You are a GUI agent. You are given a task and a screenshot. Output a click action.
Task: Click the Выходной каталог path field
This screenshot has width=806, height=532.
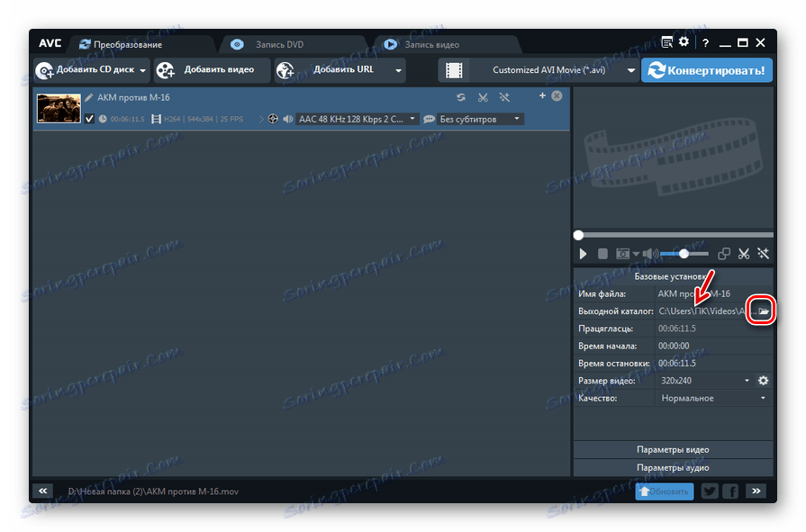(x=704, y=311)
